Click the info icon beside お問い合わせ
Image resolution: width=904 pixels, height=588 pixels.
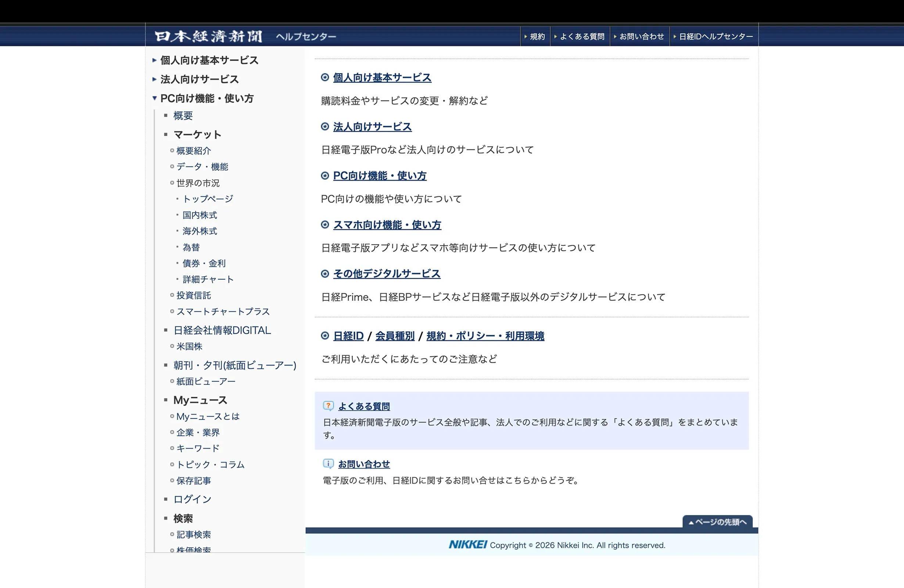(x=328, y=463)
